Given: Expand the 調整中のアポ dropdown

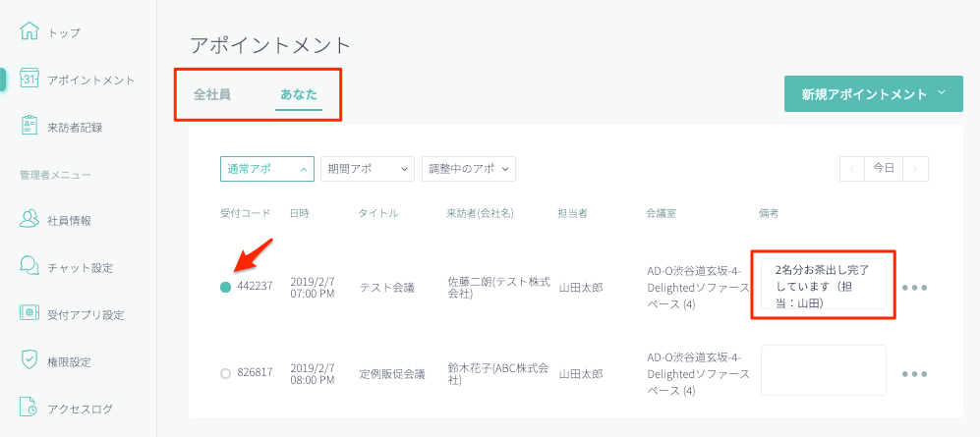Looking at the screenshot, I should pos(468,169).
